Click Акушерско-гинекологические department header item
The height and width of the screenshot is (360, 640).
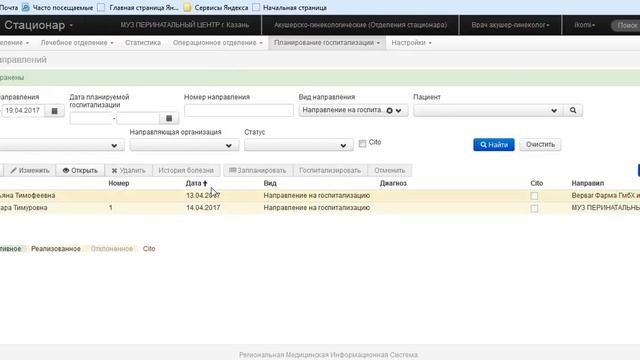click(360, 25)
